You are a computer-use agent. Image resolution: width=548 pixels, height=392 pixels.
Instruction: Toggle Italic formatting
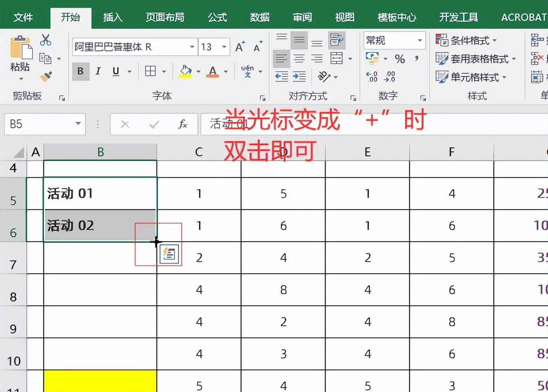pos(98,71)
